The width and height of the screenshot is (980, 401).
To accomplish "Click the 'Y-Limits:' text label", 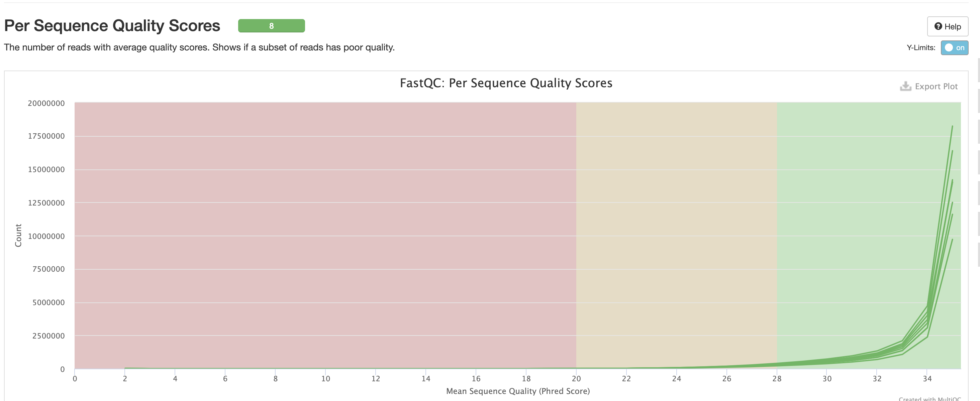I will [921, 47].
